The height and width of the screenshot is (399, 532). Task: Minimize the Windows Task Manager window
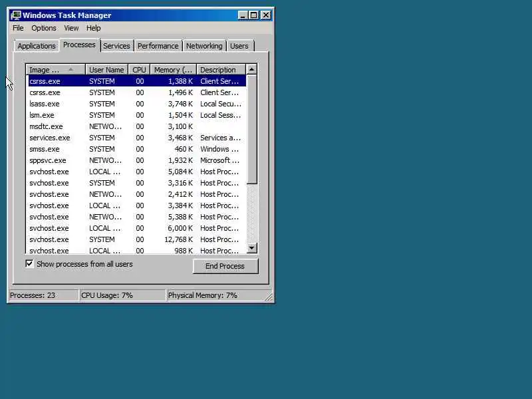242,15
